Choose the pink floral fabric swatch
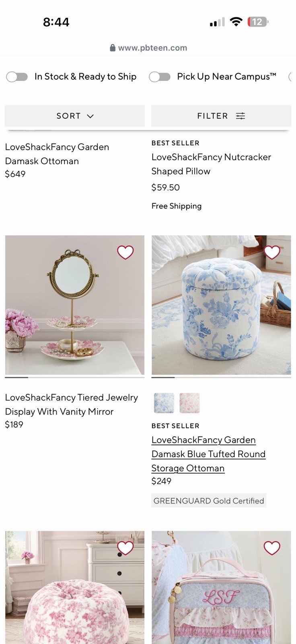The width and height of the screenshot is (296, 644). point(189,403)
